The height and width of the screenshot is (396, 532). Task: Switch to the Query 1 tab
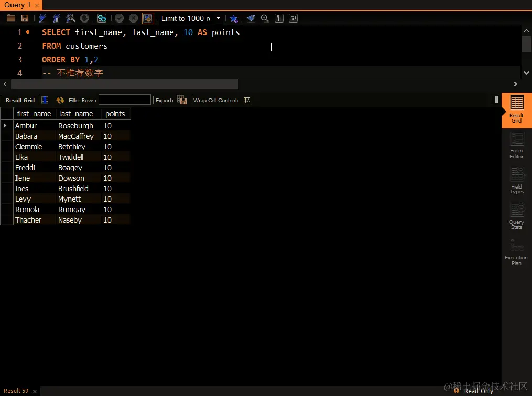(17, 5)
